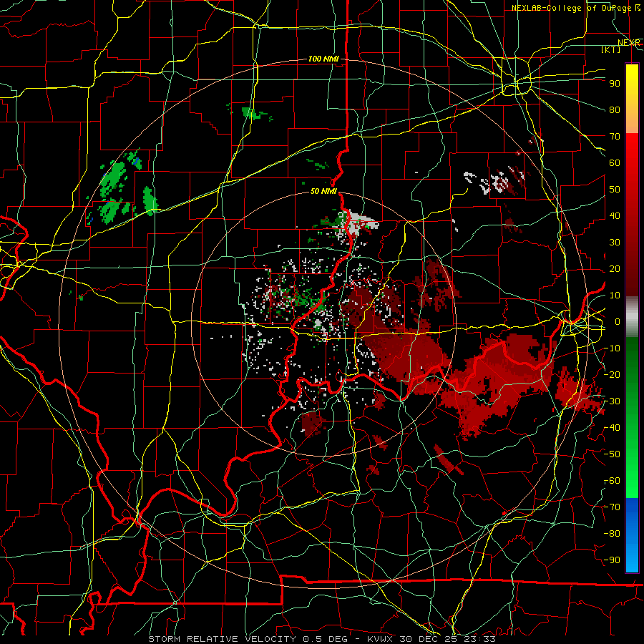
Task: Click the 20 value on velocity scale
Action: point(615,268)
